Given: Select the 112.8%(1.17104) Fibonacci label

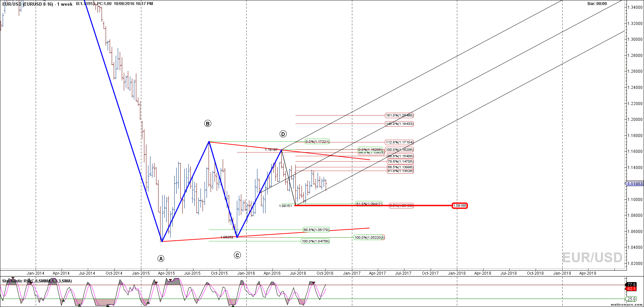Looking at the screenshot, I should point(399,142).
